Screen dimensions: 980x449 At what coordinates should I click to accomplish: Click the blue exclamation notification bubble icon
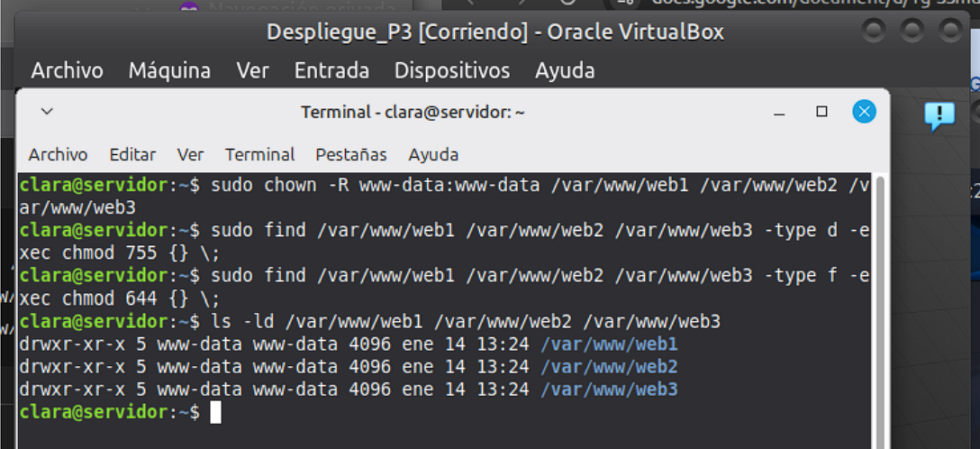tap(939, 115)
